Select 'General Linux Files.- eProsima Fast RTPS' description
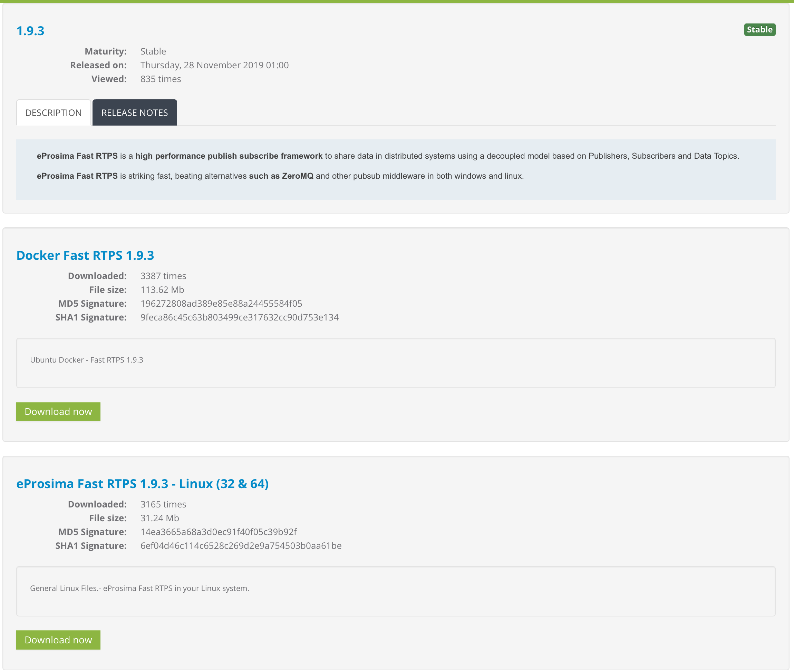Image resolution: width=794 pixels, height=672 pixels. 139,588
